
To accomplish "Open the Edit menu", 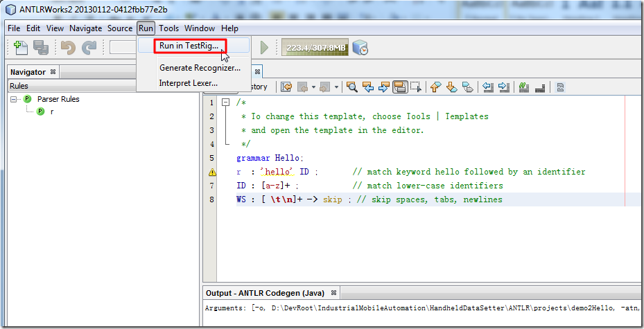I will coord(33,28).
